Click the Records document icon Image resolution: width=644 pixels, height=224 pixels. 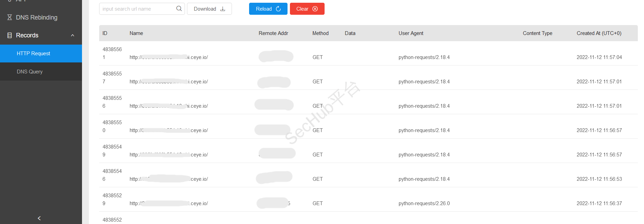click(10, 35)
